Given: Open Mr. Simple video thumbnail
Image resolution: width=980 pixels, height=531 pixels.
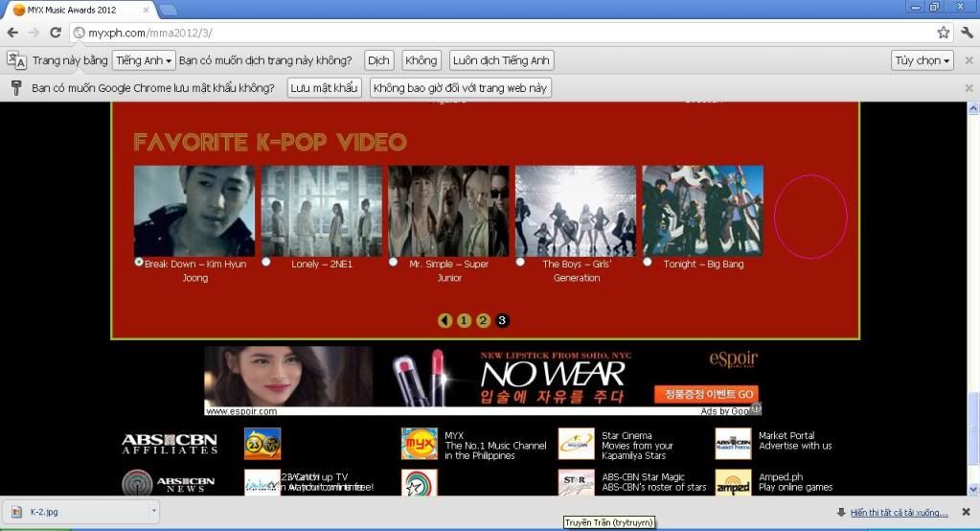Looking at the screenshot, I should coord(448,211).
